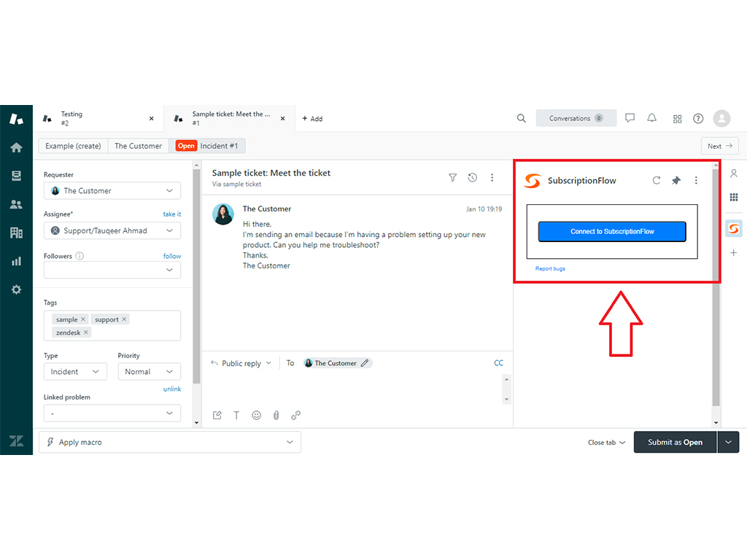Click the search magnifier icon
Viewport: 747px width, 560px height.
point(521,118)
